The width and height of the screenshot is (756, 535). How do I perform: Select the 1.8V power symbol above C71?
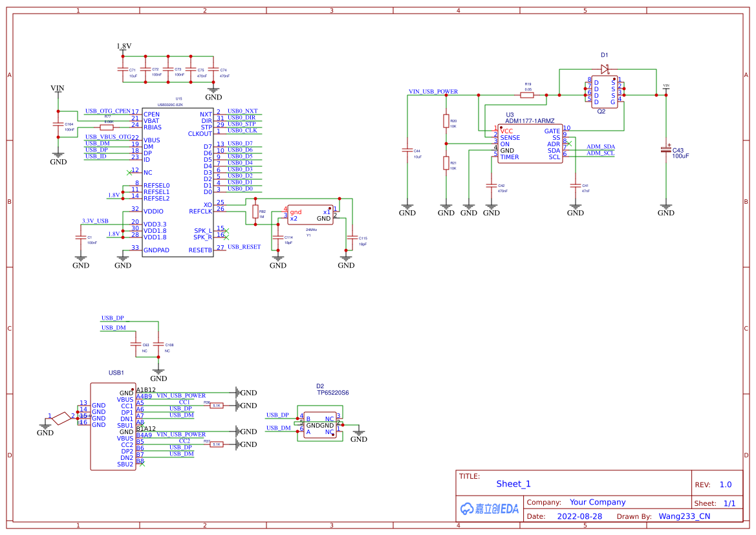pos(124,47)
